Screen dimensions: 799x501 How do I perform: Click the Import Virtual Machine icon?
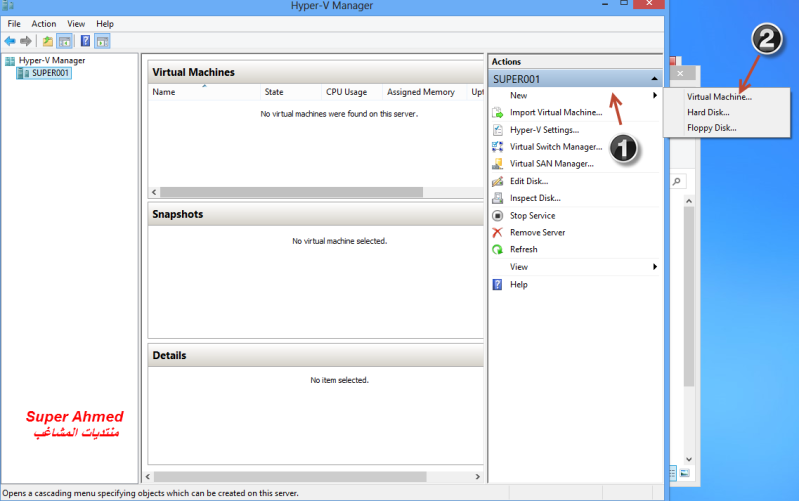coord(497,113)
